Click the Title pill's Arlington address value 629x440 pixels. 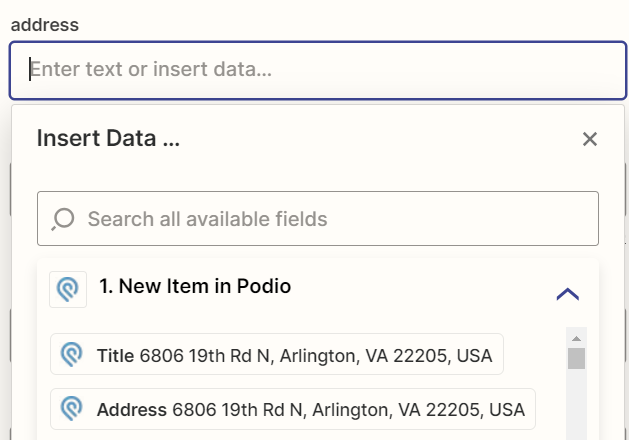pyautogui.click(x=316, y=355)
